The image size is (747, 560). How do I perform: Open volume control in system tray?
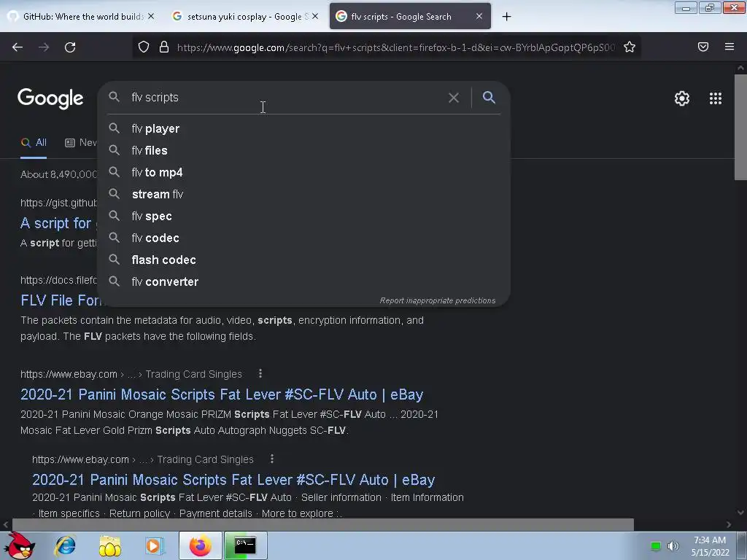673,546
